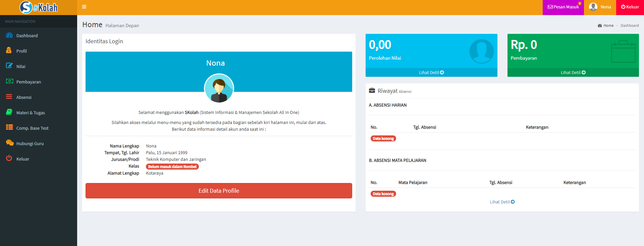Screen dimensions: 644x246
Task: Open Lihat Detil link in Riwayat Absensi
Action: (502, 202)
